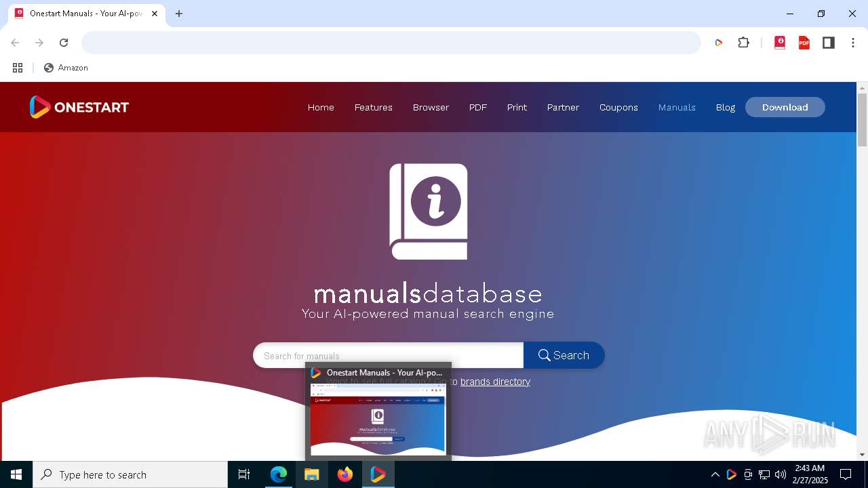
Task: Reload the current page
Action: click(64, 43)
